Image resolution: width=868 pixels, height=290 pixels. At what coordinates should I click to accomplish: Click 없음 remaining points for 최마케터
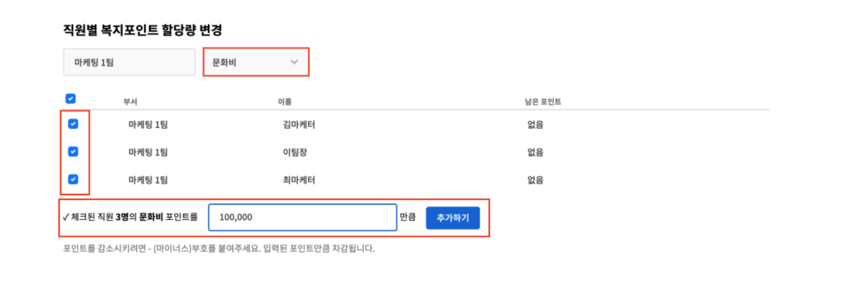(535, 180)
